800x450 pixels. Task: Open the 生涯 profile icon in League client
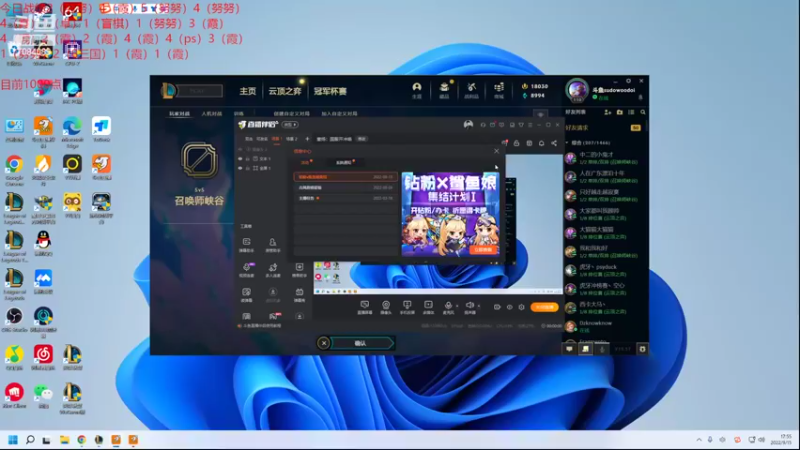[x=417, y=89]
